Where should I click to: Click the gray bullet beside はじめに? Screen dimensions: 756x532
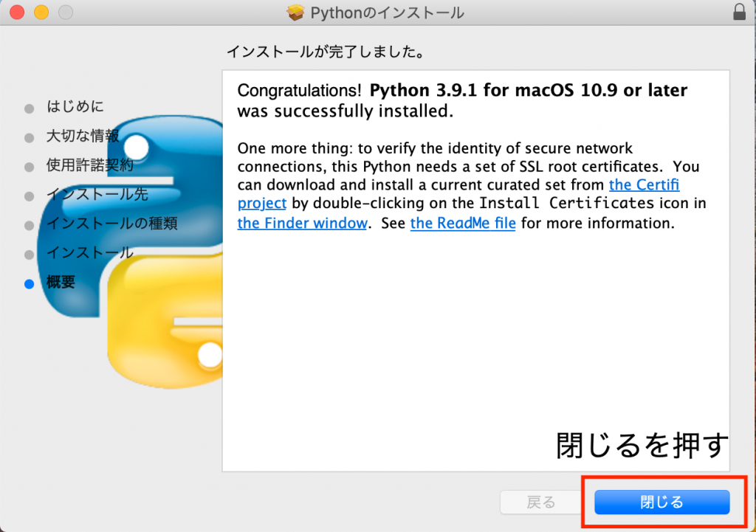point(30,108)
